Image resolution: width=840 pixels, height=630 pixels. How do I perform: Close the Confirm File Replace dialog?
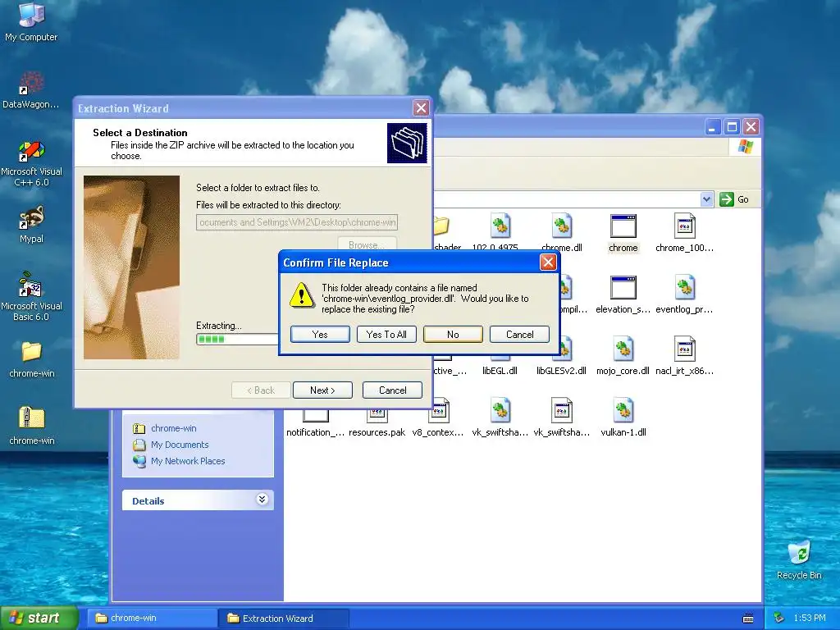tap(547, 262)
